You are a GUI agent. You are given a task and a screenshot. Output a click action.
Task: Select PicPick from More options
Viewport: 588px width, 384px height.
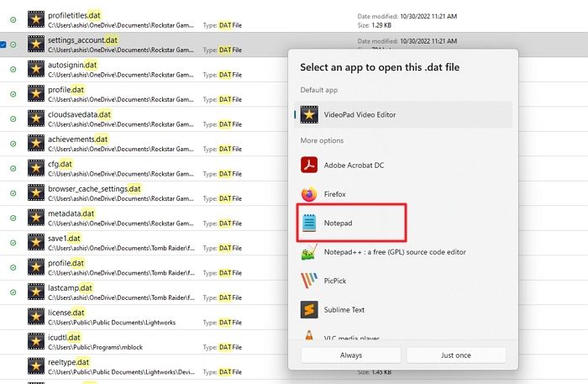click(x=403, y=281)
